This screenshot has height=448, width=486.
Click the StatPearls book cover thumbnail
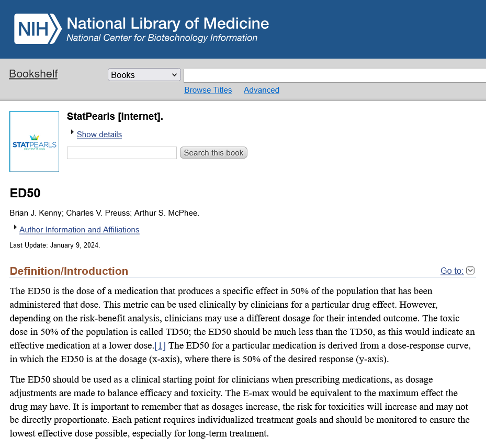point(35,141)
